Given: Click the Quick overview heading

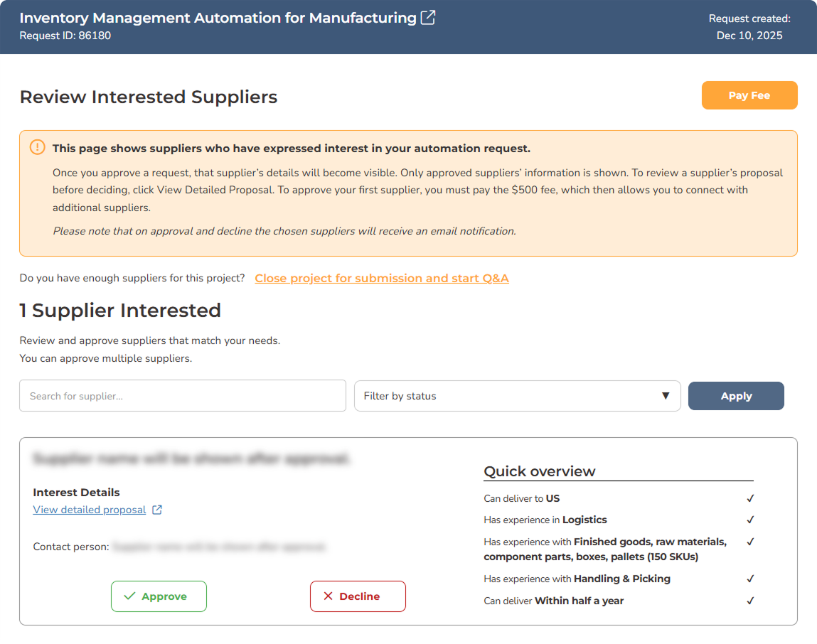Looking at the screenshot, I should tap(539, 471).
